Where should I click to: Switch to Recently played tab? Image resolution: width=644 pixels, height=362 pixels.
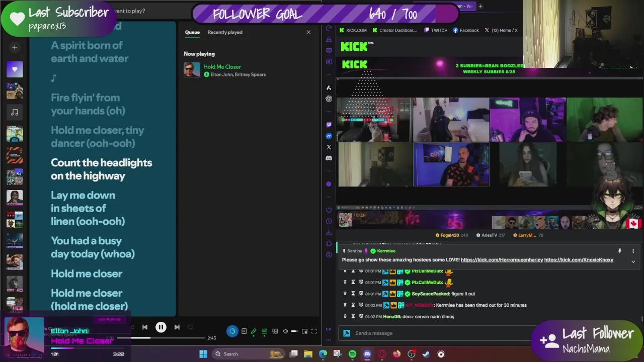point(225,32)
